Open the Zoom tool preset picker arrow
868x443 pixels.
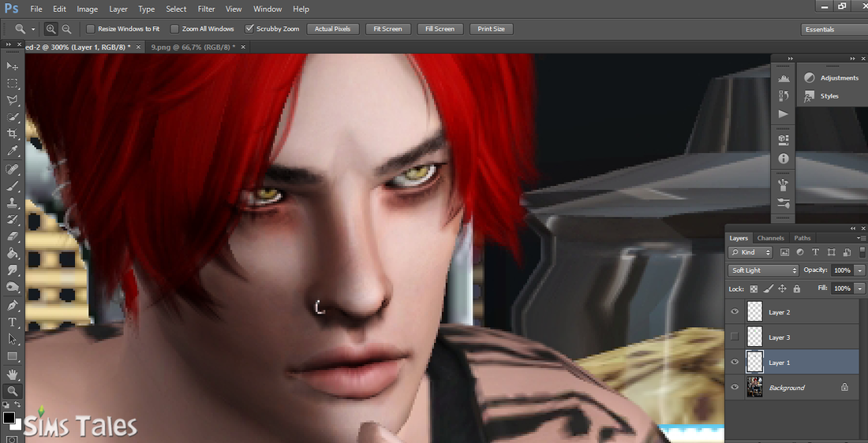pos(33,29)
